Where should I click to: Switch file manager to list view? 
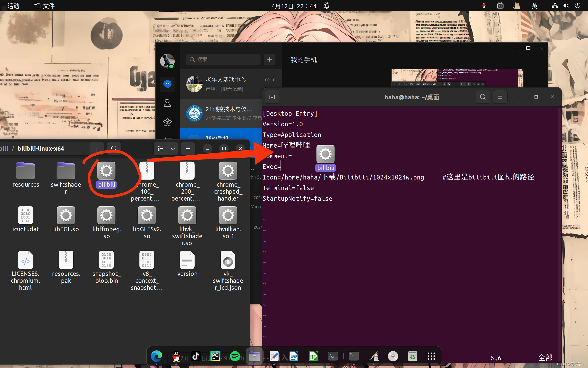161,148
